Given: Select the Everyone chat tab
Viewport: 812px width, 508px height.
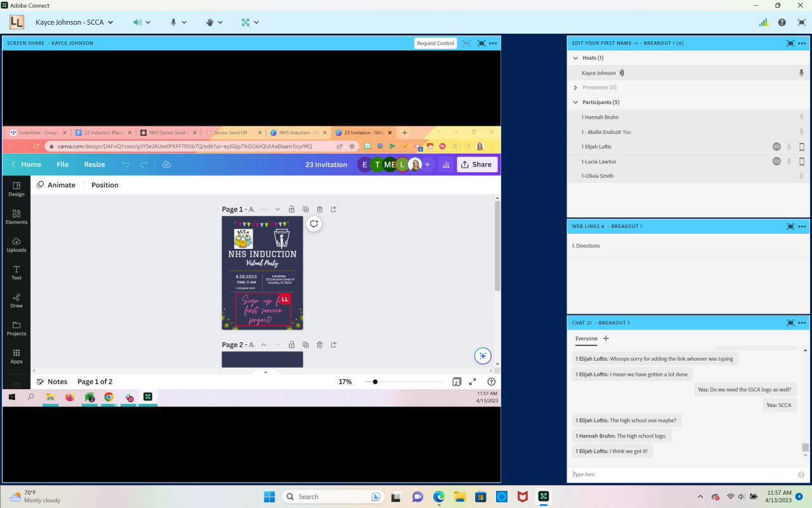Looking at the screenshot, I should coord(586,339).
